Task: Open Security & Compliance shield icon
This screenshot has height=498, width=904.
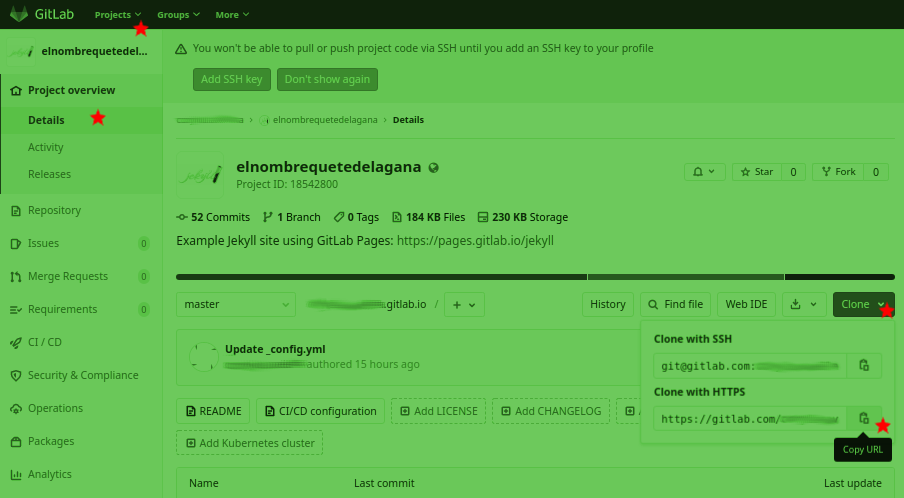Action: tap(16, 376)
